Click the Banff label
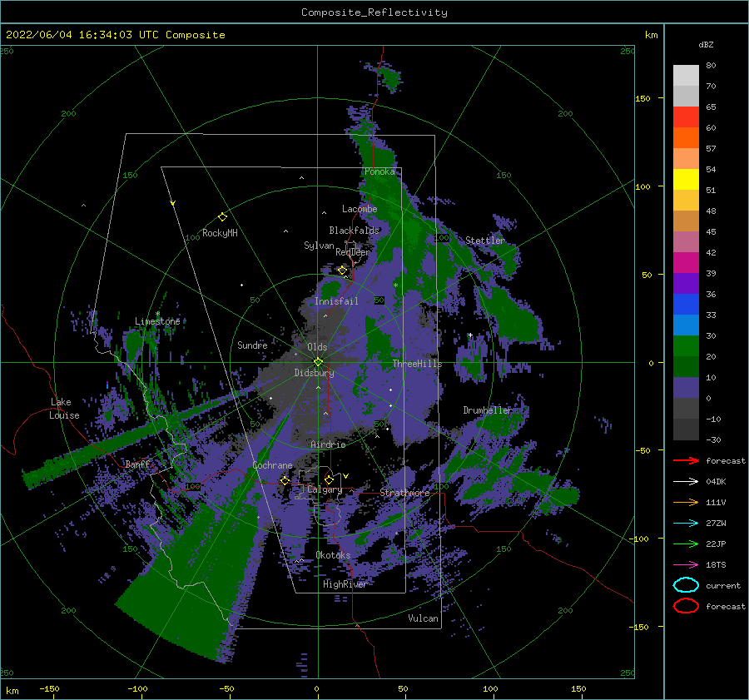 coord(137,464)
